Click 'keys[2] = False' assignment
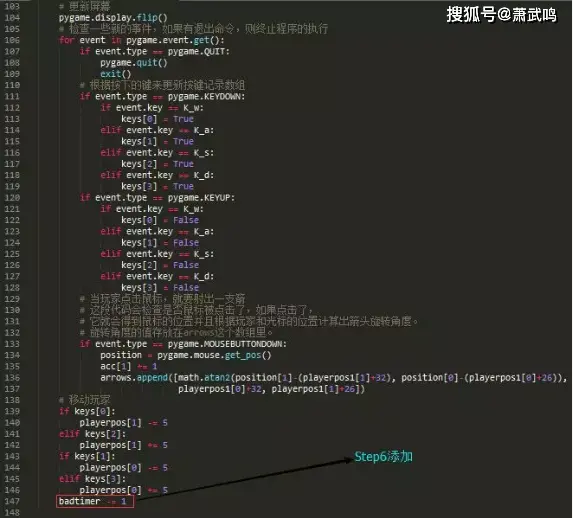 point(160,265)
